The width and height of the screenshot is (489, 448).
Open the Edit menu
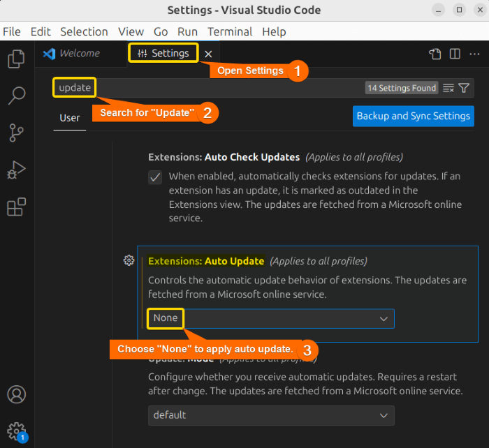pyautogui.click(x=41, y=32)
